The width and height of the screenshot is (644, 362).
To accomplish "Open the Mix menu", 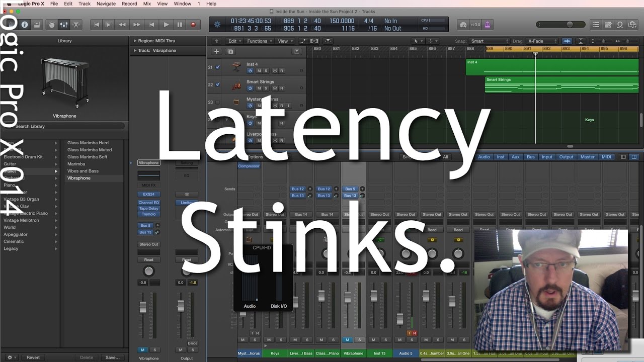I will point(147,4).
